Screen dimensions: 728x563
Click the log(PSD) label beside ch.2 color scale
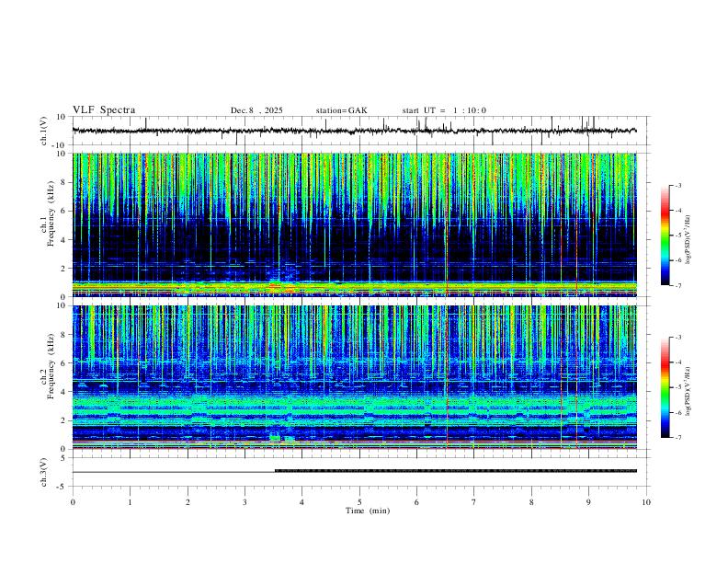[x=688, y=391]
